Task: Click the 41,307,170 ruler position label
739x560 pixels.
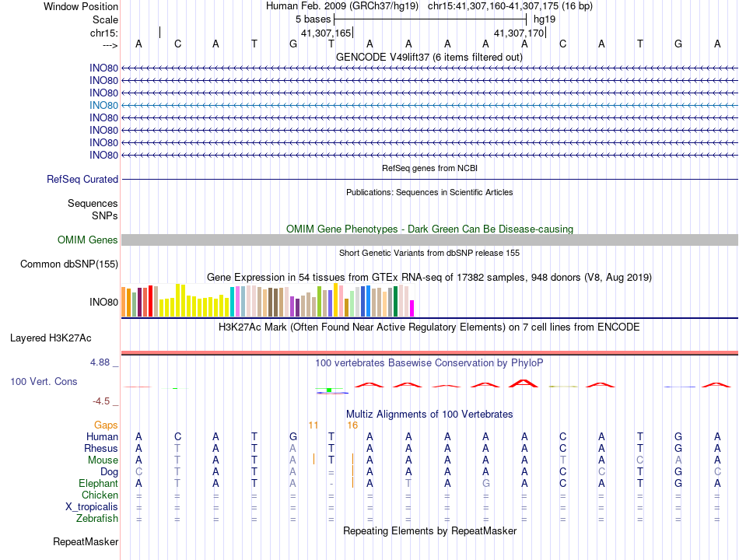Action: [x=519, y=33]
